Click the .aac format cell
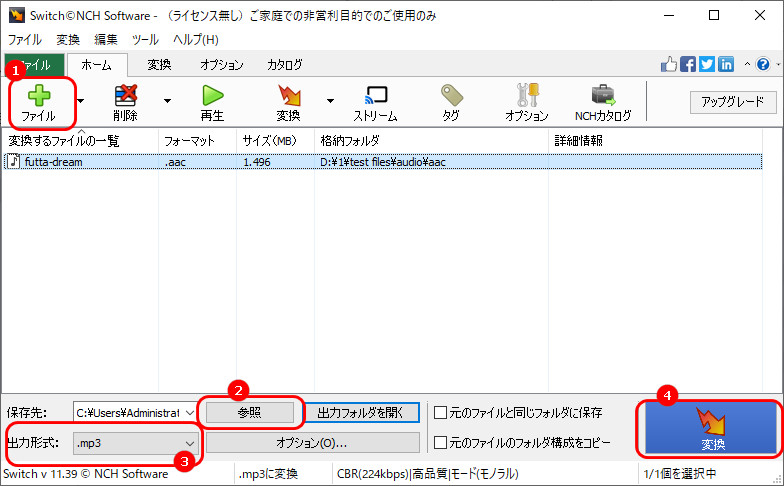 pos(176,162)
